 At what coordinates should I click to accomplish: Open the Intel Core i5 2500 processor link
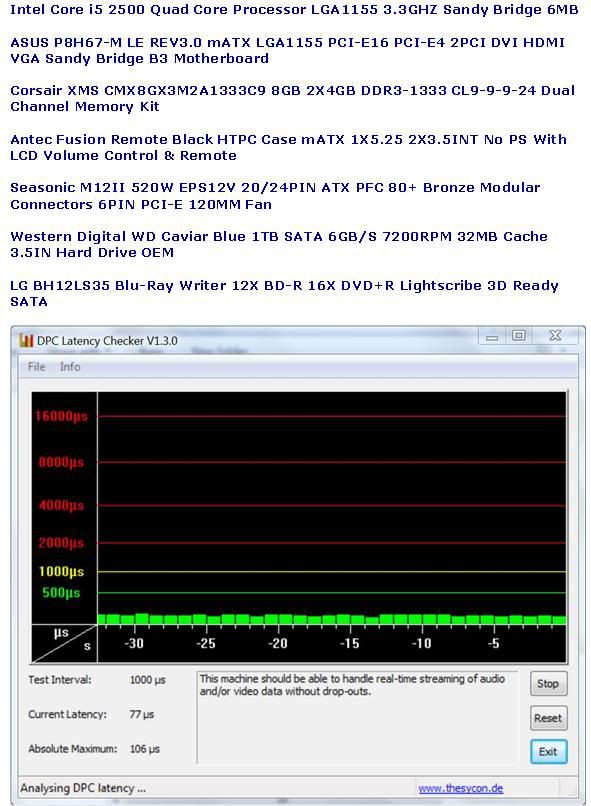click(x=294, y=9)
